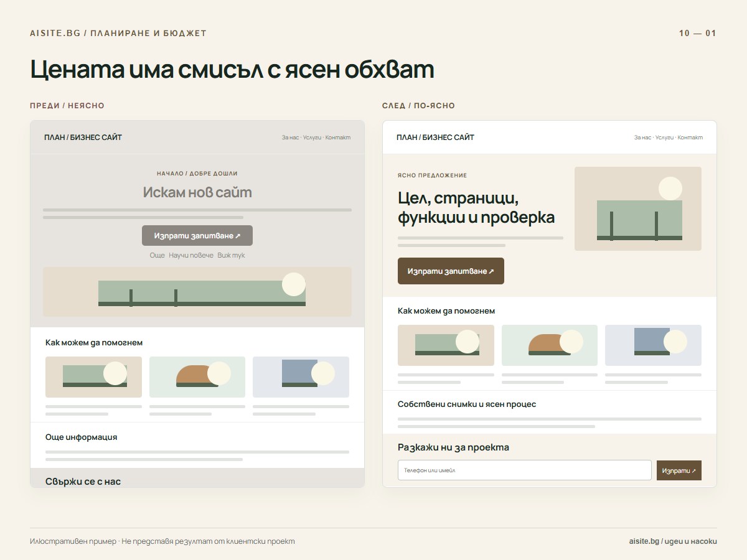The image size is (747, 560).
Task: Select the brown dome thumbnail in right mockup
Action: tap(550, 345)
